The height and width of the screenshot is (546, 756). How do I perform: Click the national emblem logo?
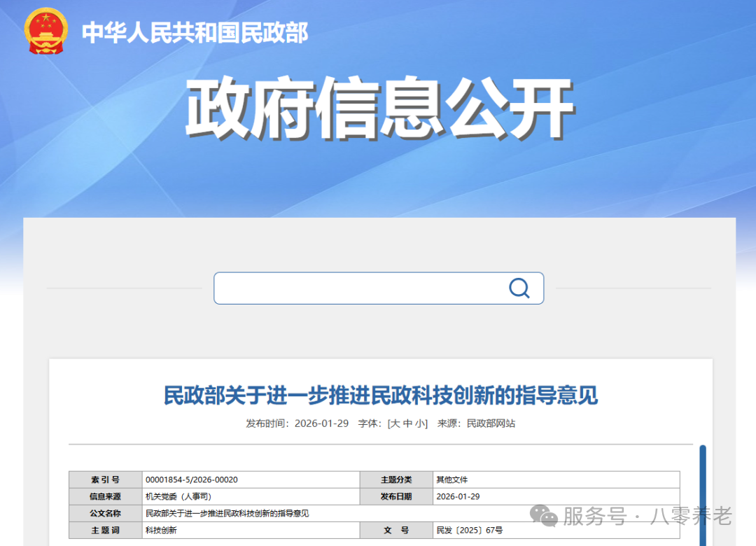coord(45,31)
